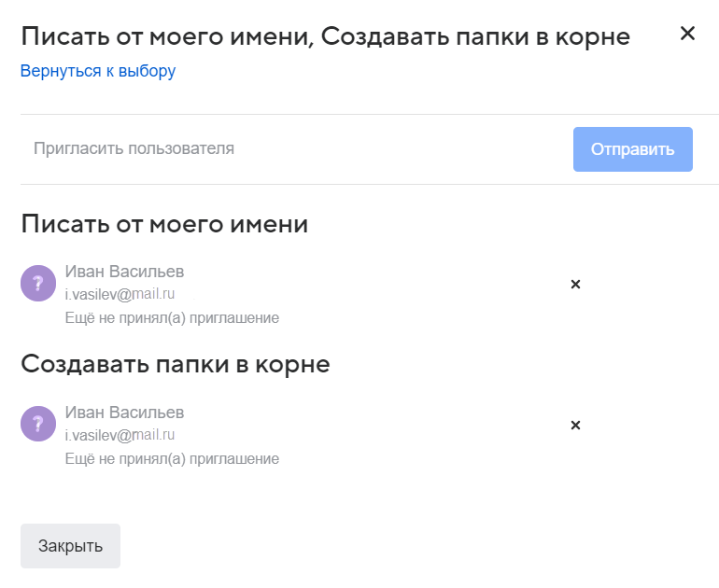Image resolution: width=719 pixels, height=588 pixels.
Task: Click the avatar under 'Создавать папки в корне'
Action: (38, 424)
